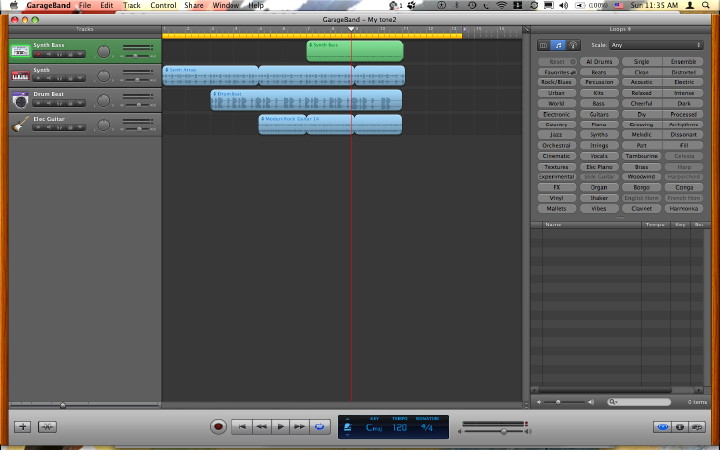The width and height of the screenshot is (720, 450).
Task: Click the tuner icon in the LCD display
Action: point(348,428)
